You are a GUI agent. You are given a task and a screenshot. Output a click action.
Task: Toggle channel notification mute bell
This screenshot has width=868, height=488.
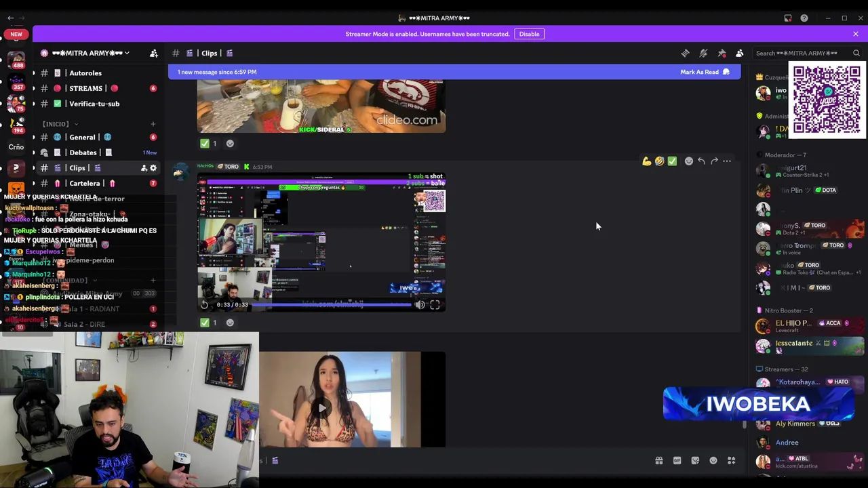click(x=703, y=53)
